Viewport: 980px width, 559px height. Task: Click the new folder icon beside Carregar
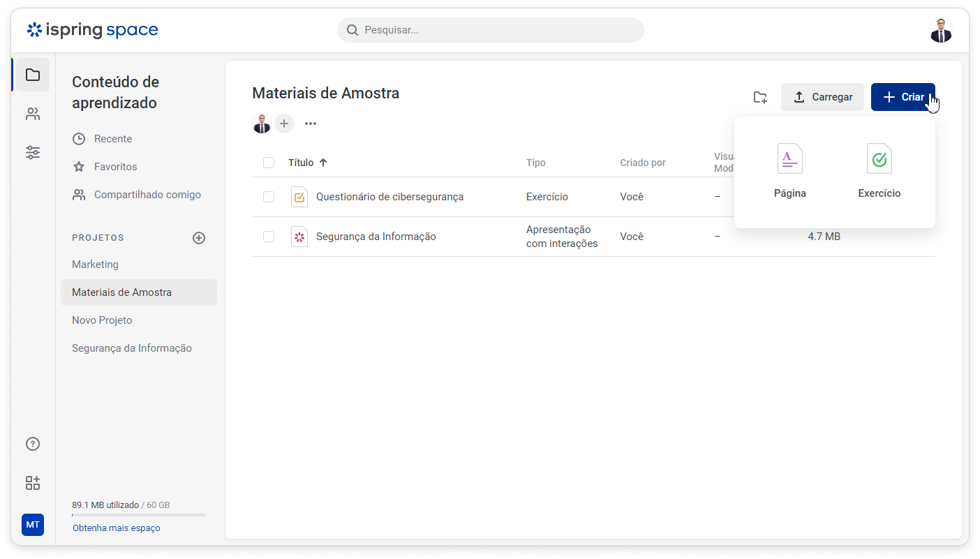760,97
